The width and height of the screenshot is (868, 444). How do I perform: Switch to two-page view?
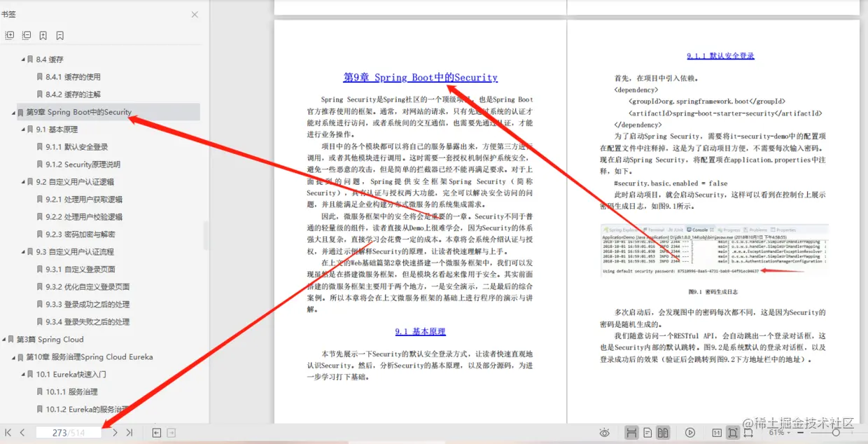coord(663,433)
